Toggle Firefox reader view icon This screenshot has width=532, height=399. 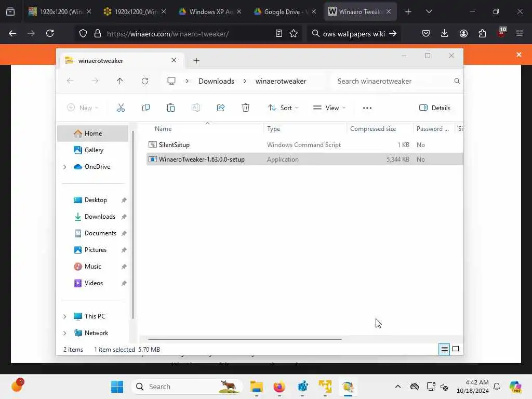tap(279, 34)
